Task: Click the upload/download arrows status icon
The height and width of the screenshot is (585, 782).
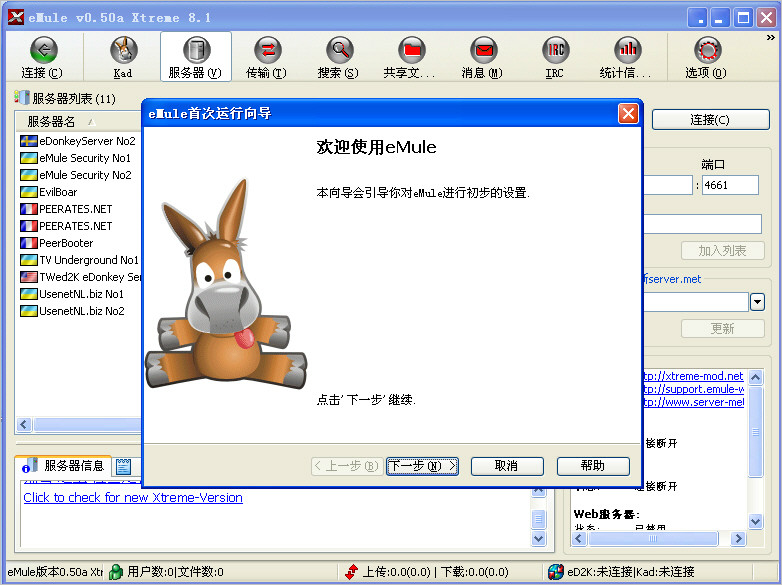Action: [351, 572]
